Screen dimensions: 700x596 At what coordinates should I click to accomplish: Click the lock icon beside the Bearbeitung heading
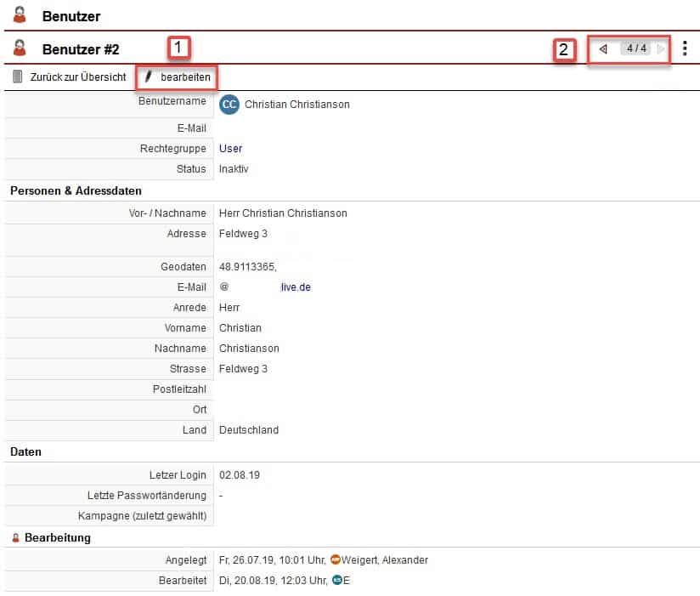[x=15, y=538]
